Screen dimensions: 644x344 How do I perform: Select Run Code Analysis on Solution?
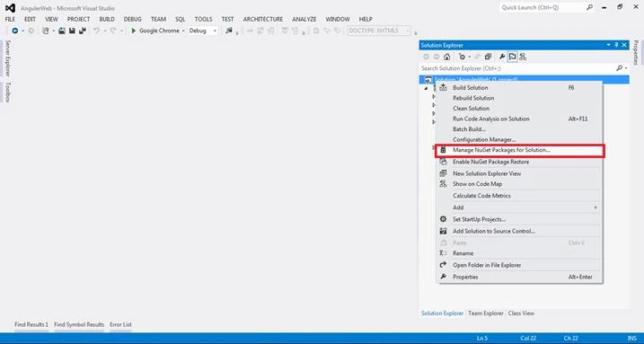[519, 119]
